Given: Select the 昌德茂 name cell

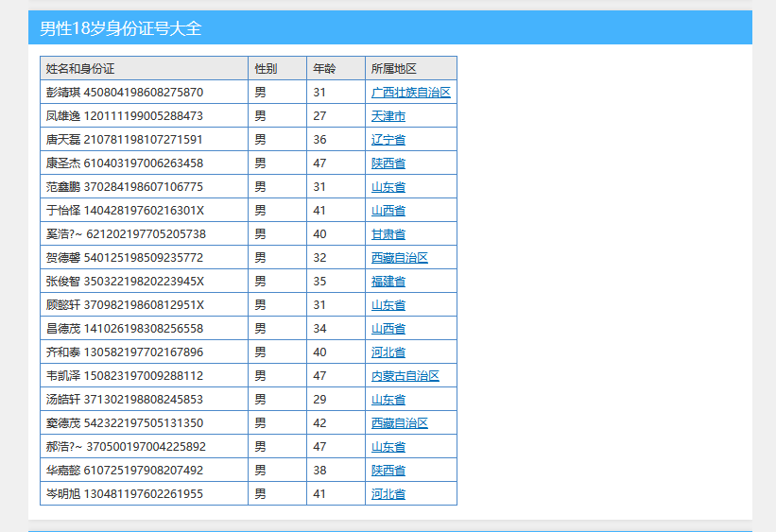Looking at the screenshot, I should [x=144, y=329].
